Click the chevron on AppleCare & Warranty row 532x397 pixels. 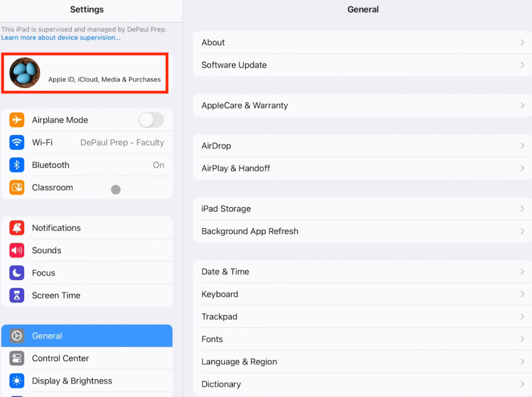[522, 105]
